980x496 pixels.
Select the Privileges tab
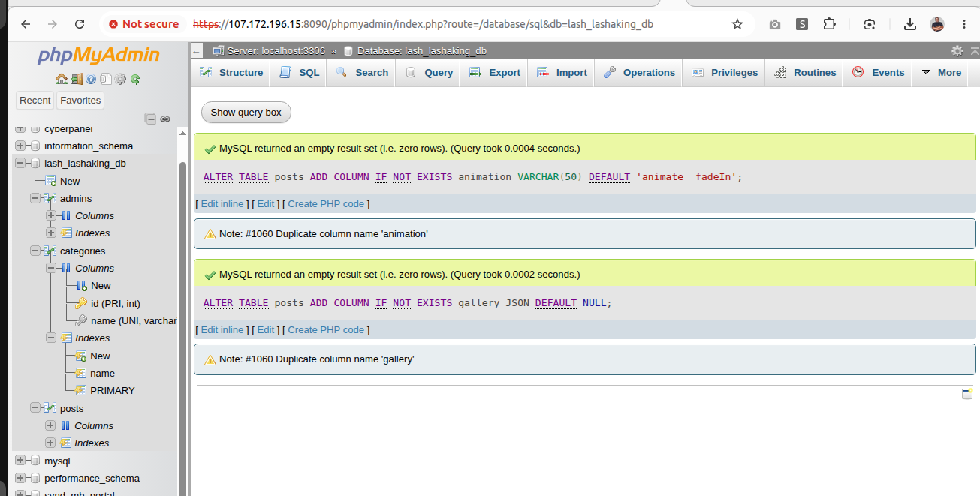point(725,73)
